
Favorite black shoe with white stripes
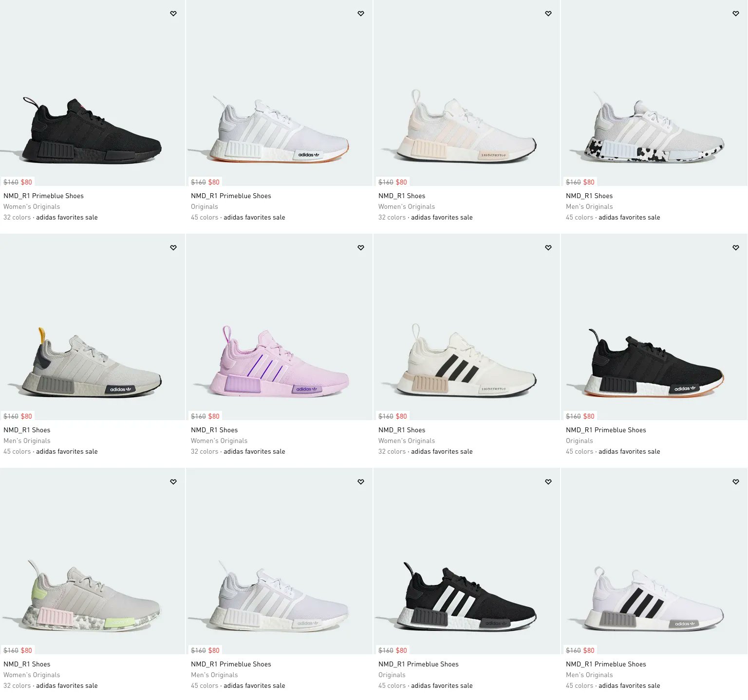(x=548, y=482)
